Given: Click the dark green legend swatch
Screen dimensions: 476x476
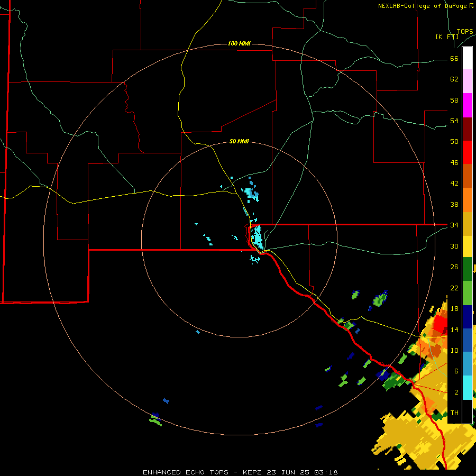Looking at the screenshot, I should point(467,269).
